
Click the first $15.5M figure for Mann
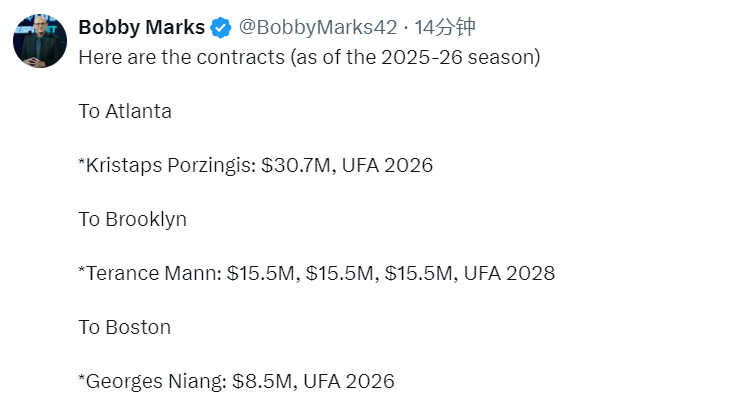[260, 273]
